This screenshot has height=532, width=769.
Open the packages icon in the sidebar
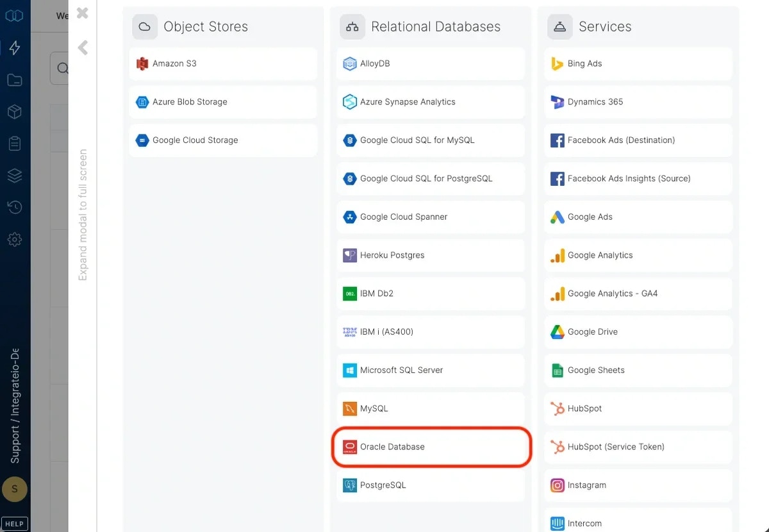point(14,112)
